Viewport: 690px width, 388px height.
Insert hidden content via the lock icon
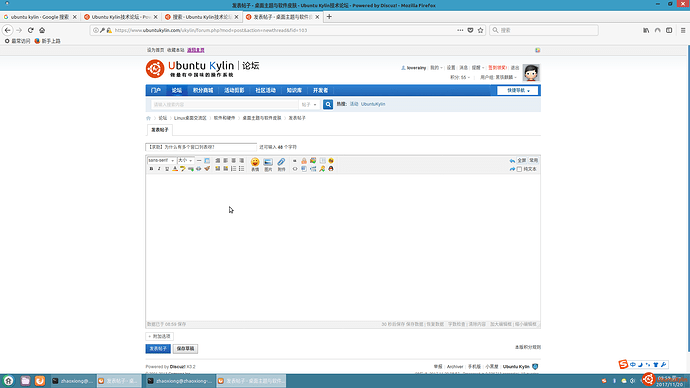304,161
